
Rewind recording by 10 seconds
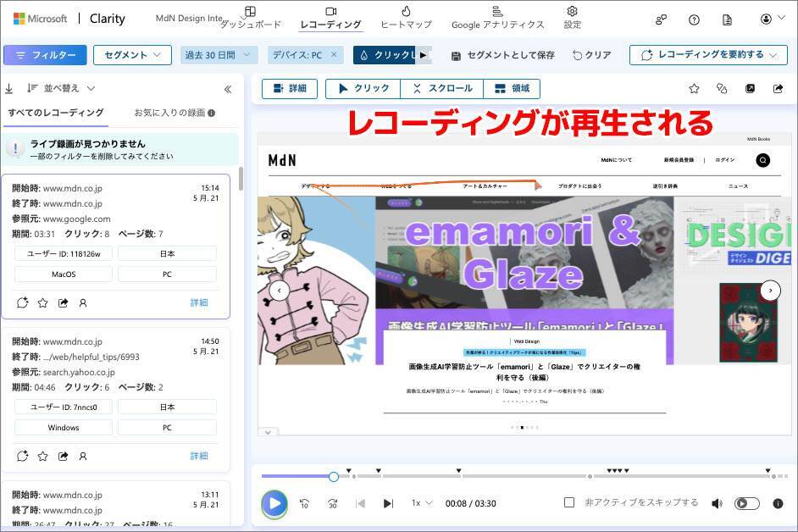coord(304,503)
